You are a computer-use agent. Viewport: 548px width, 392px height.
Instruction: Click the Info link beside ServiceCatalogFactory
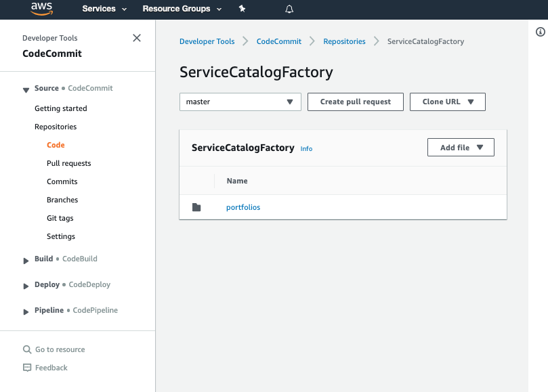[x=306, y=148]
